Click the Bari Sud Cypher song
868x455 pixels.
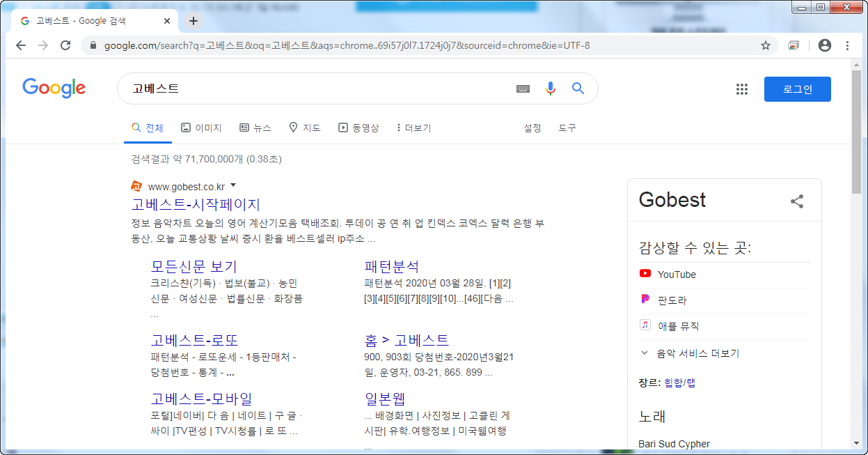point(674,444)
